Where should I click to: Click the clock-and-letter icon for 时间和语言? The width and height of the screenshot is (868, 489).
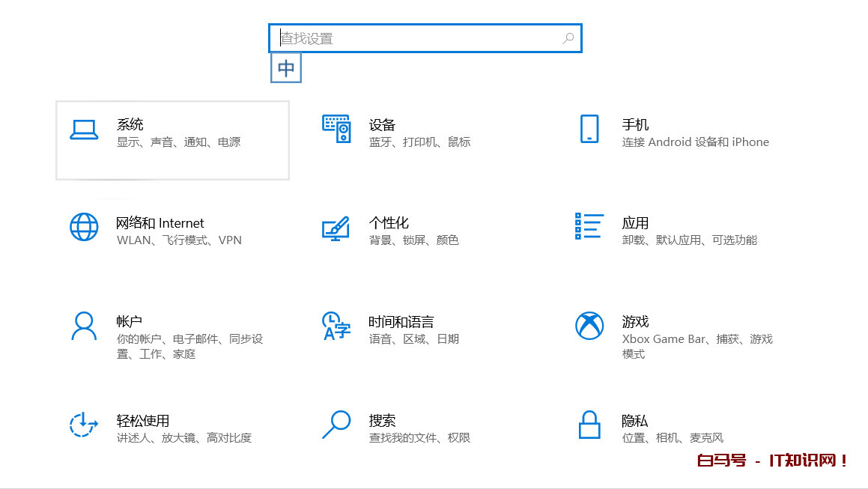point(336,326)
